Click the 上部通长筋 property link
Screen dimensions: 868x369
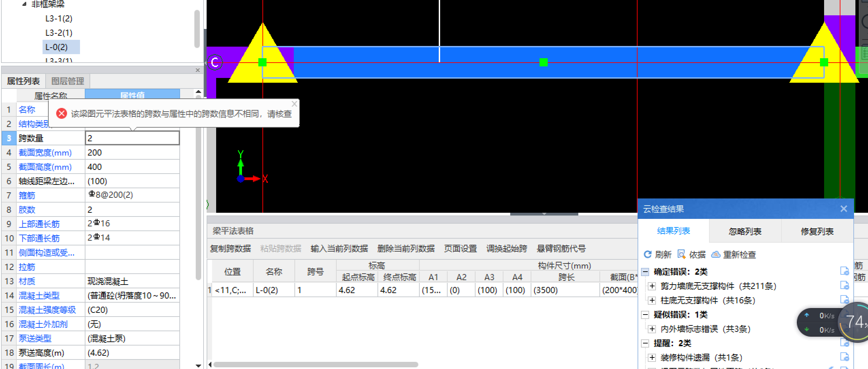pyautogui.click(x=39, y=224)
